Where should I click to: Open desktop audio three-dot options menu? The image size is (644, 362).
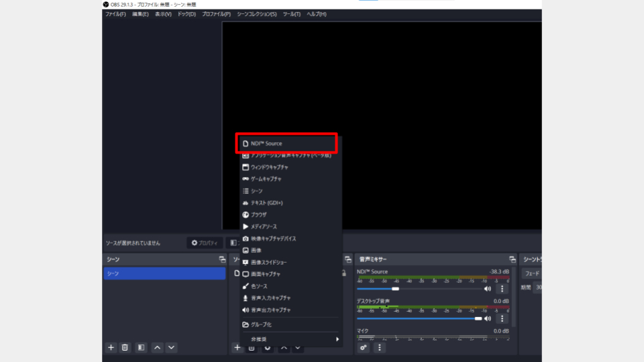[x=502, y=319]
